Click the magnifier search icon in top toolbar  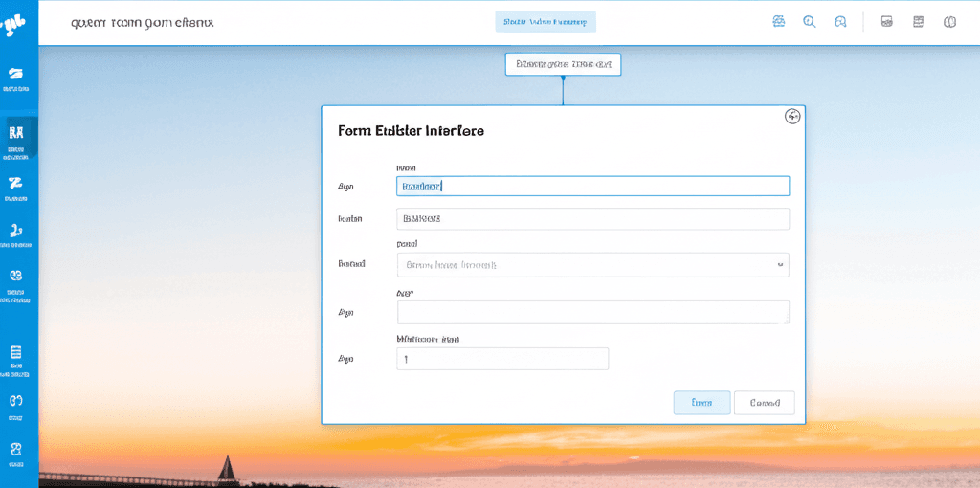click(810, 22)
